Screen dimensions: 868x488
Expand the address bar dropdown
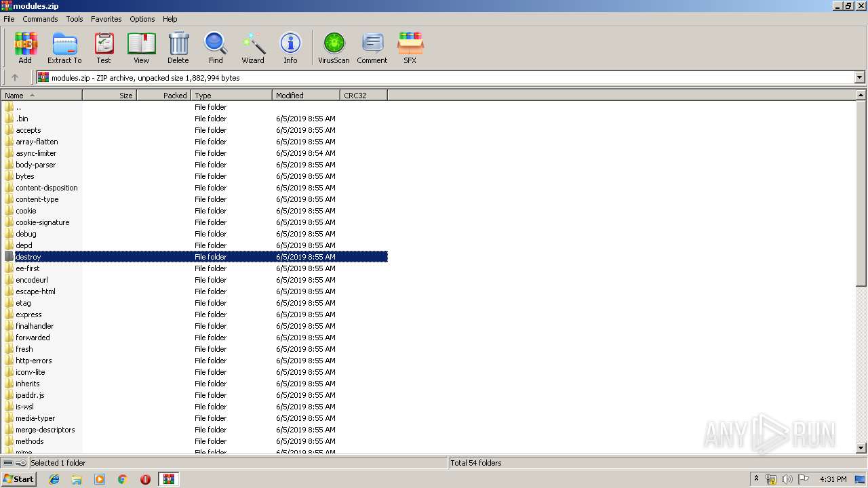[x=859, y=78]
